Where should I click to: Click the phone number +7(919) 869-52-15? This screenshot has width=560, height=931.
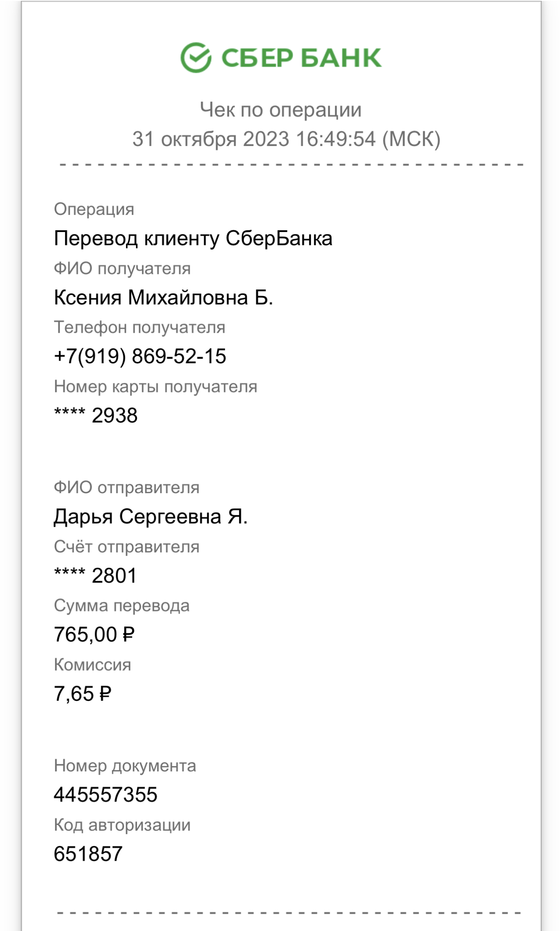point(140,356)
